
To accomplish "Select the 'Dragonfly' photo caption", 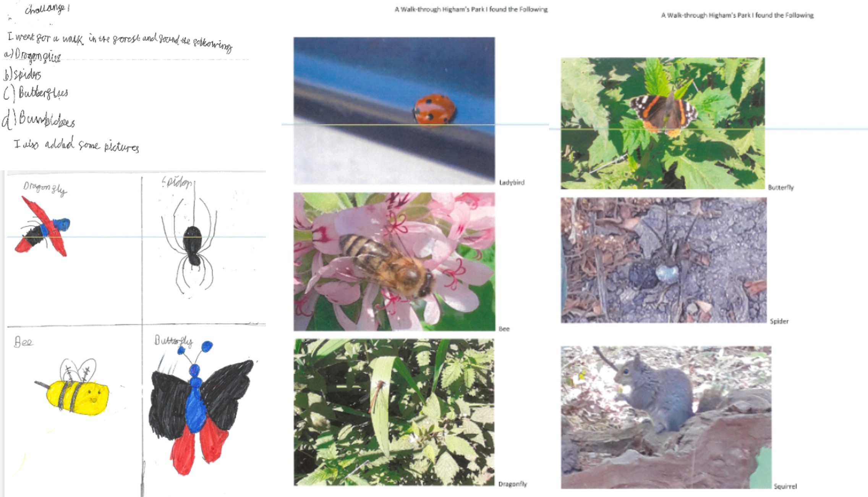I will [x=512, y=484].
